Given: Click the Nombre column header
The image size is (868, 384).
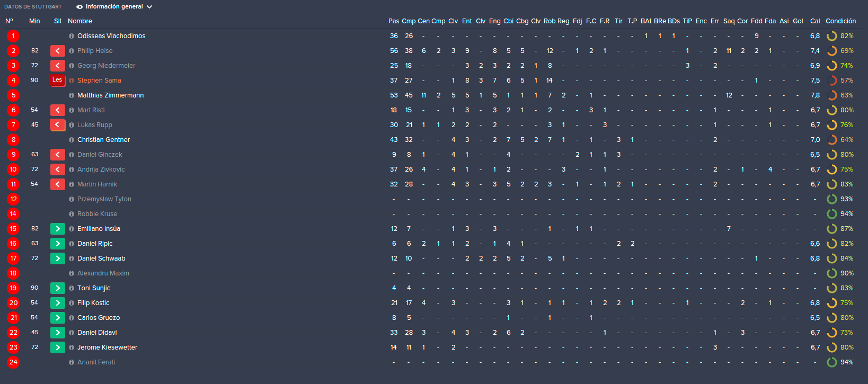Looking at the screenshot, I should click(x=80, y=21).
